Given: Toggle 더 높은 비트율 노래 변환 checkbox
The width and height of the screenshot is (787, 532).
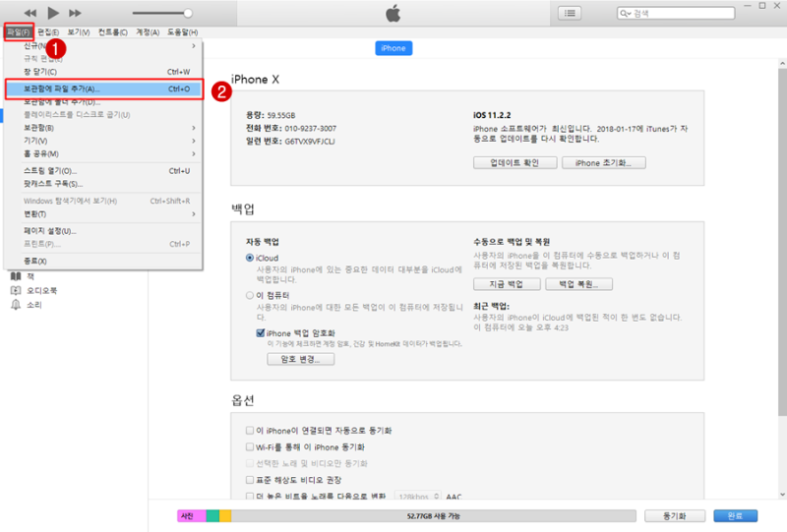Looking at the screenshot, I should 250,496.
